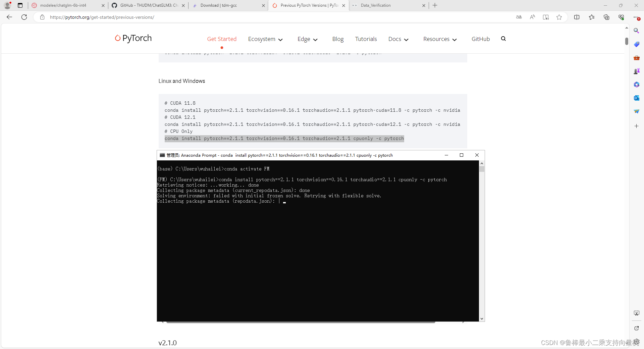Open immersive reader icon

pyautogui.click(x=546, y=17)
